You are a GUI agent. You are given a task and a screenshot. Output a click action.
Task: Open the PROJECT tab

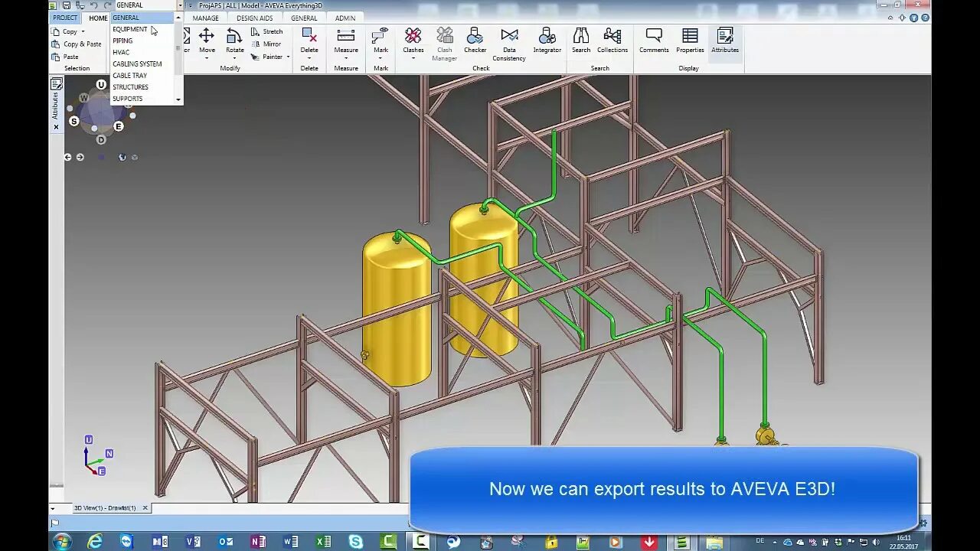pyautogui.click(x=65, y=18)
